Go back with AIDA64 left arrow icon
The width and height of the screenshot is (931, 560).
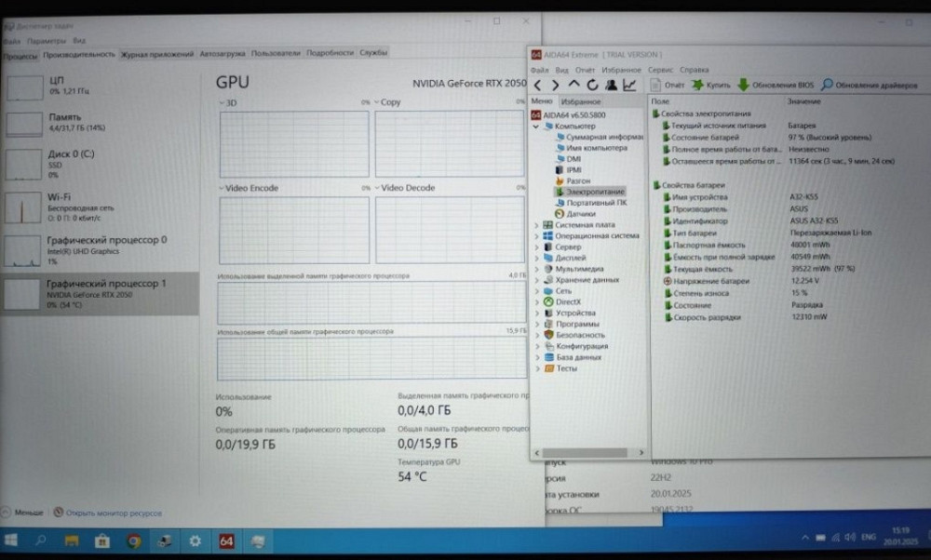(x=538, y=86)
